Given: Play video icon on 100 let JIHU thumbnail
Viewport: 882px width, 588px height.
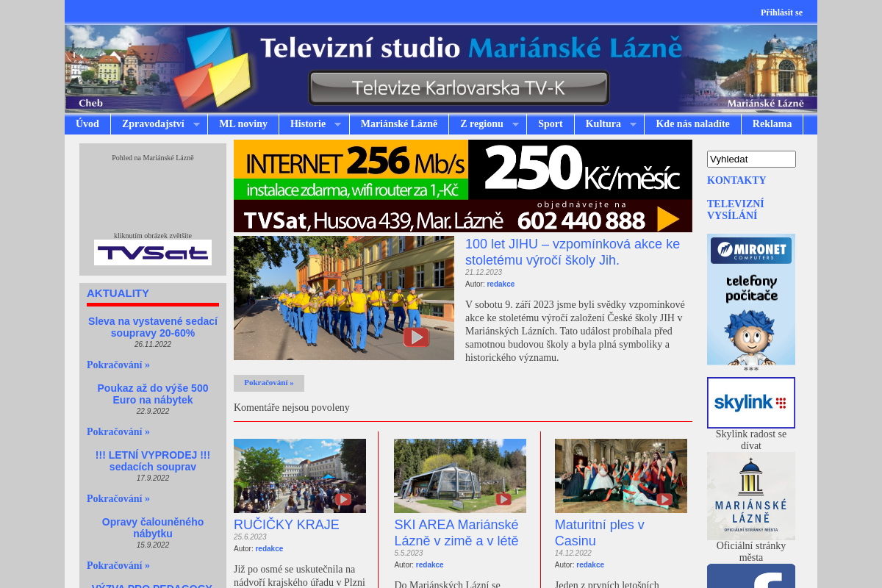Looking at the screenshot, I should (x=416, y=337).
